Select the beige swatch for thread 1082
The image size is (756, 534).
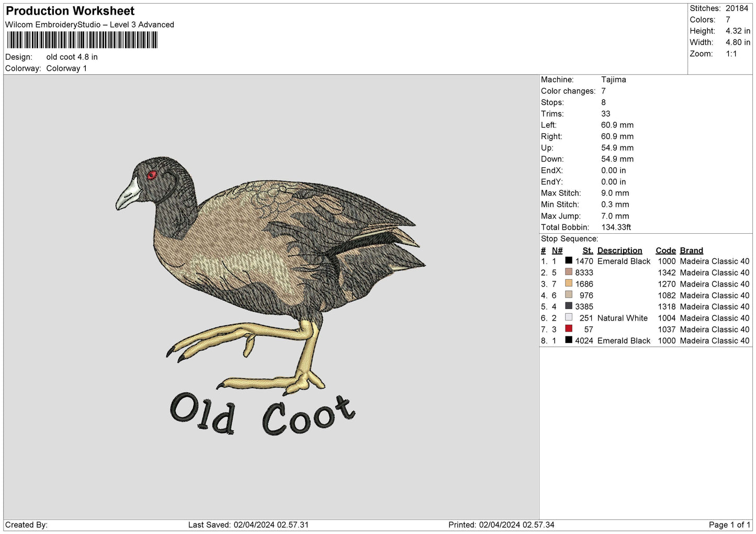click(569, 294)
